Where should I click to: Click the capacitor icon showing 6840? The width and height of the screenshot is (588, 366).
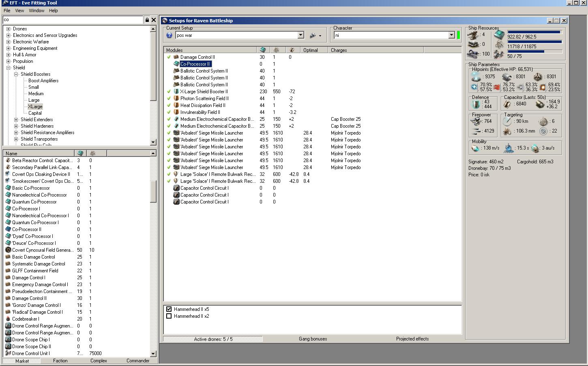[x=507, y=104]
